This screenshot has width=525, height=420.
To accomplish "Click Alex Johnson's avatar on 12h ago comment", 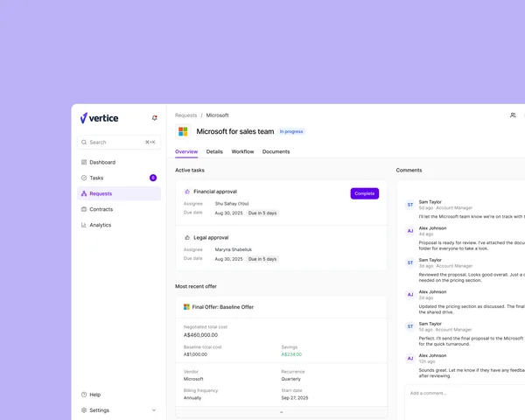I will click(410, 358).
